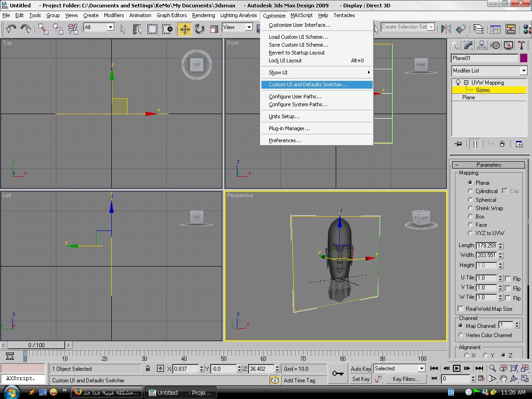Viewport: 532px width, 399px height.
Task: Tick the U Tile Flip checkbox
Action: pyautogui.click(x=508, y=278)
